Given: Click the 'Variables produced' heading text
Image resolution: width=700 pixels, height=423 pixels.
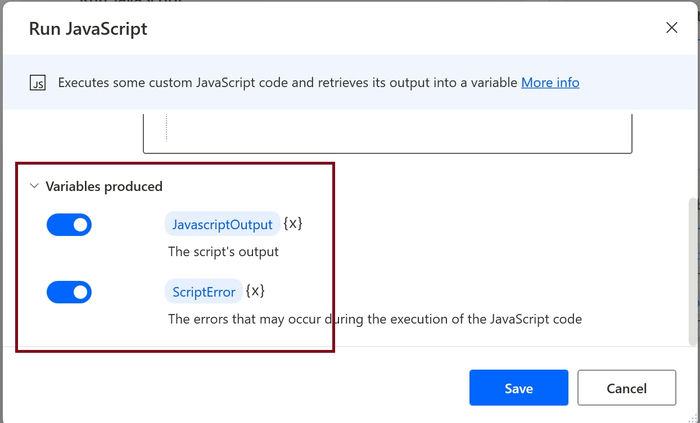Looking at the screenshot, I should point(104,186).
